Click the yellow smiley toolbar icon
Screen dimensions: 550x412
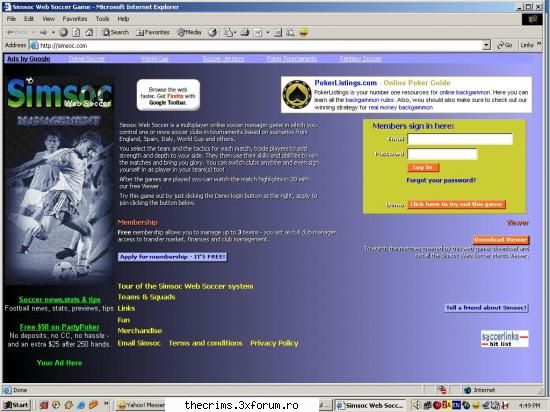click(304, 33)
